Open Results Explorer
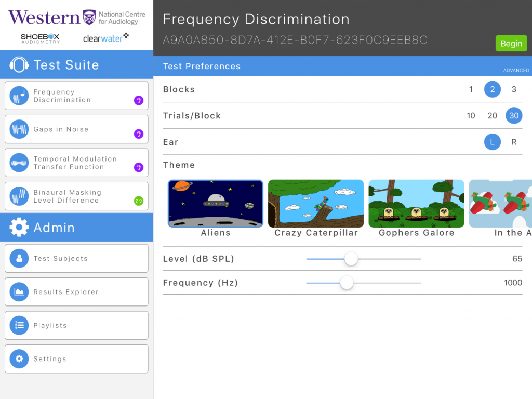 [x=76, y=292]
